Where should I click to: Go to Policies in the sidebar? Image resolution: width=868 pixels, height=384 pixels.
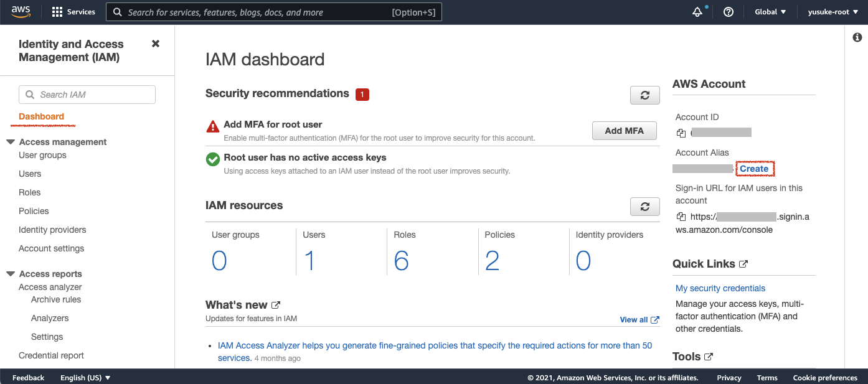pyautogui.click(x=34, y=211)
